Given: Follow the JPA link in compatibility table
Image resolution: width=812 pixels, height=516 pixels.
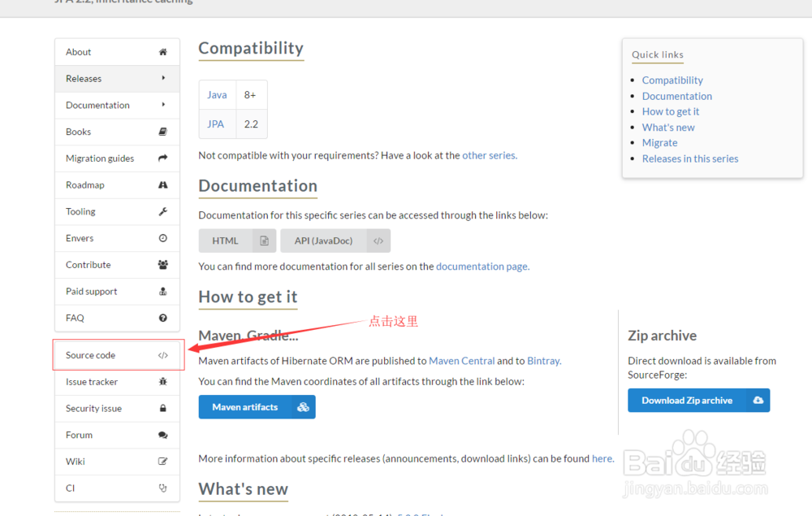Looking at the screenshot, I should click(215, 124).
